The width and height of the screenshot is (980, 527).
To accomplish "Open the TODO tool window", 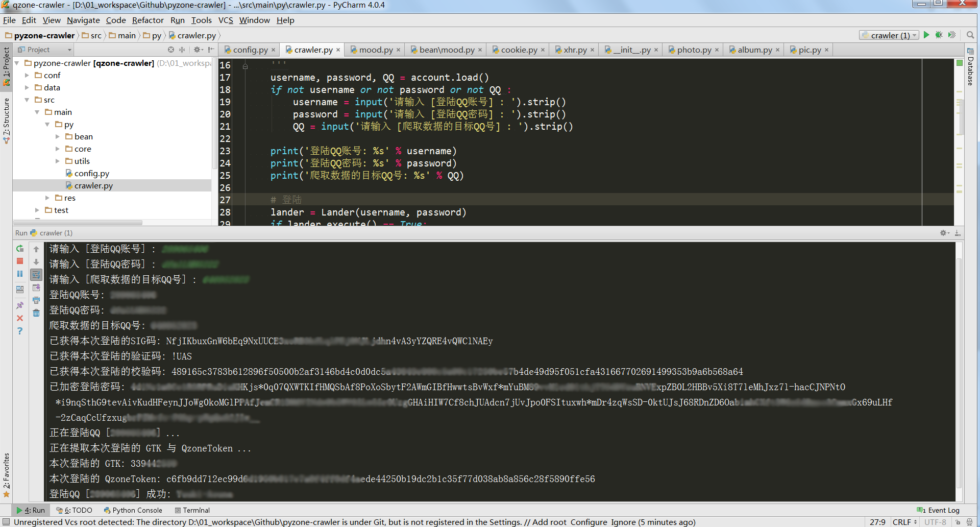I will pyautogui.click(x=75, y=510).
